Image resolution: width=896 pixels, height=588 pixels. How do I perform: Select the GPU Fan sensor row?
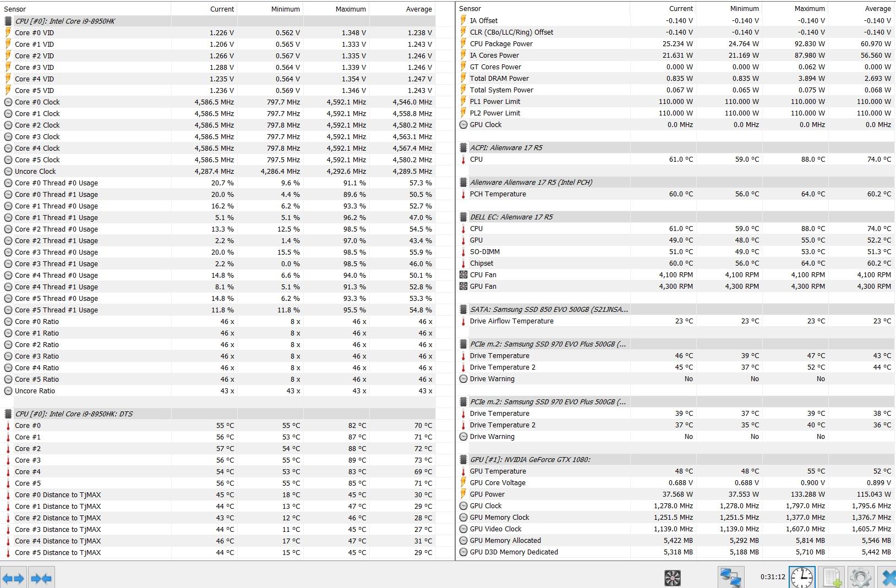pos(483,287)
